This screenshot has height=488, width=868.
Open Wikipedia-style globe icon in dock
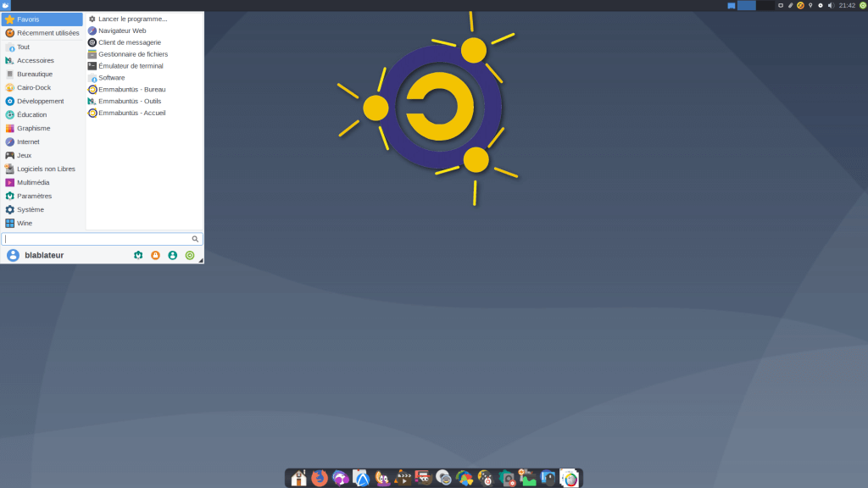coord(569,478)
